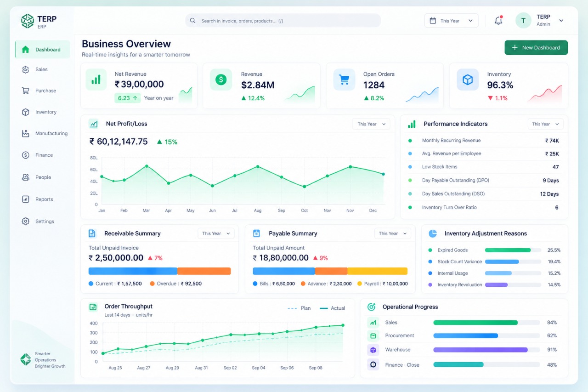Click the Inventory Turn Over Ratio row

click(x=483, y=208)
